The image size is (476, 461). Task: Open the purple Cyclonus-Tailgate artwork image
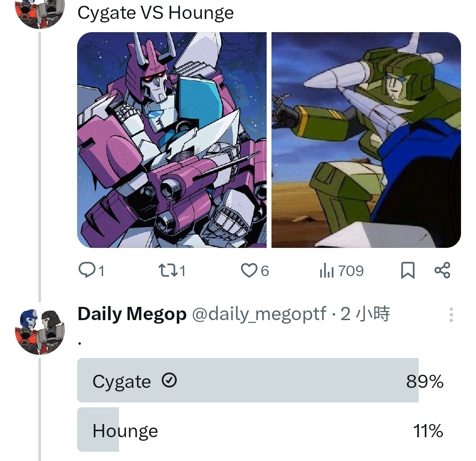point(172,140)
